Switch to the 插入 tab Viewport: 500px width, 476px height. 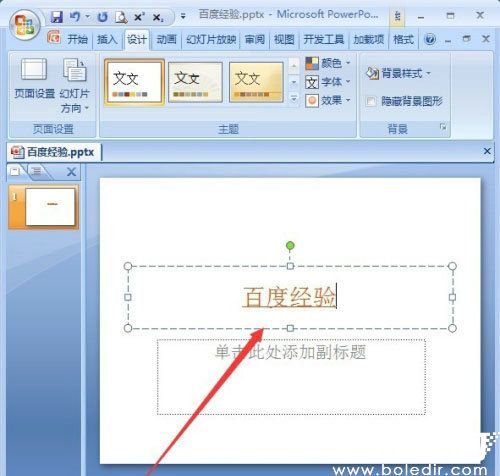point(107,39)
